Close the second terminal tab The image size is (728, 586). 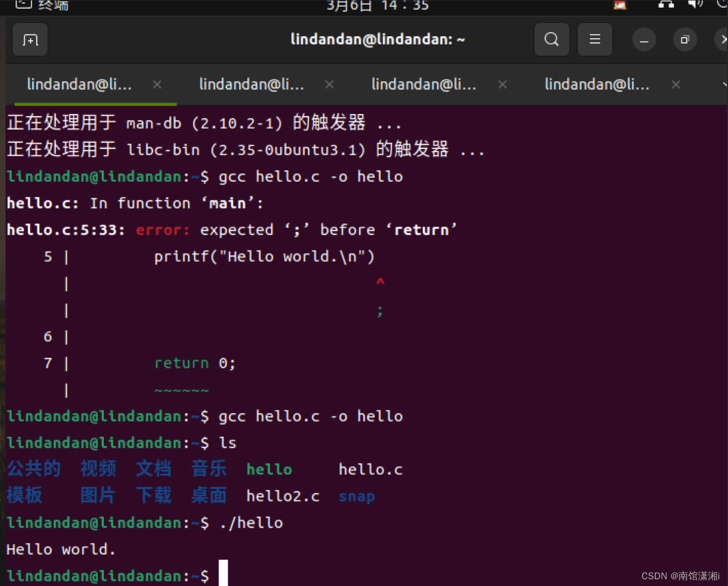[x=330, y=84]
